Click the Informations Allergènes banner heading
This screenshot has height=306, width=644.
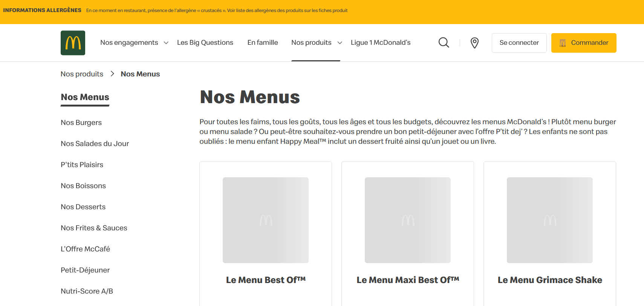click(42, 10)
